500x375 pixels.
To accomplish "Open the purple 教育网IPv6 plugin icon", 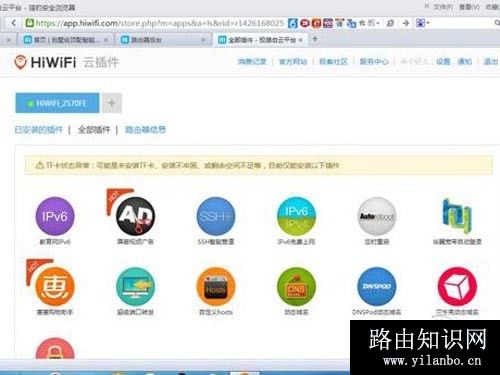I will click(55, 216).
